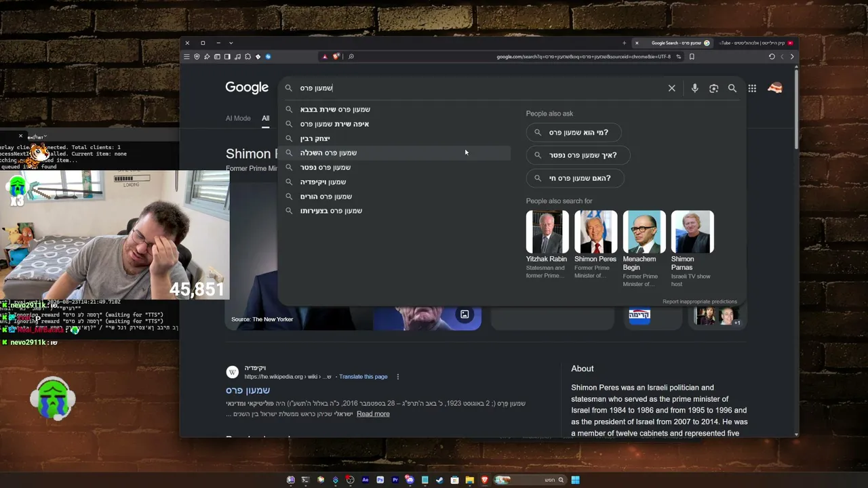Choose suggestion 'שמעון פרס נפטר'

(x=395, y=167)
